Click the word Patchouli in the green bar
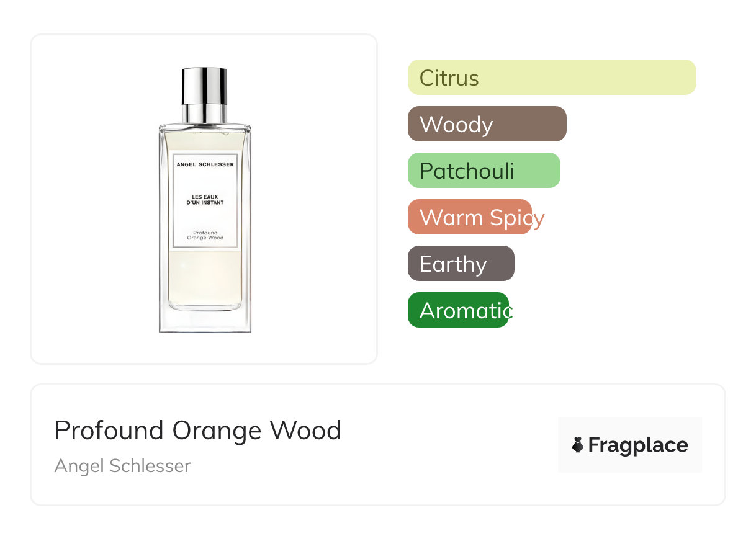Screen dimensions: 756x536 pyautogui.click(x=467, y=171)
